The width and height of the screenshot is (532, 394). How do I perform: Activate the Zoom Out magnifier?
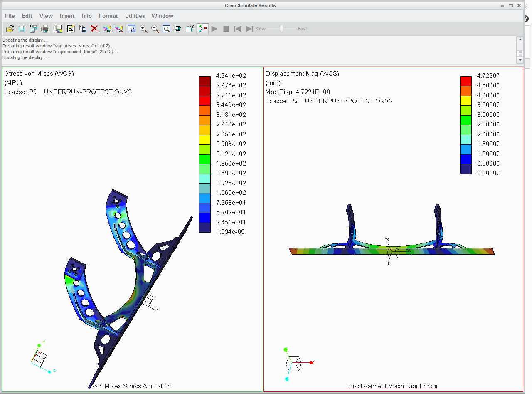click(x=155, y=29)
